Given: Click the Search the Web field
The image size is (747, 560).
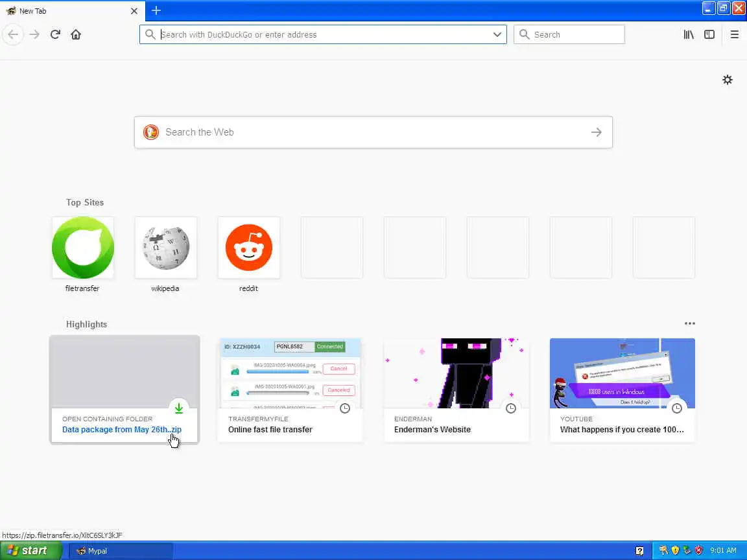Looking at the screenshot, I should pyautogui.click(x=373, y=132).
